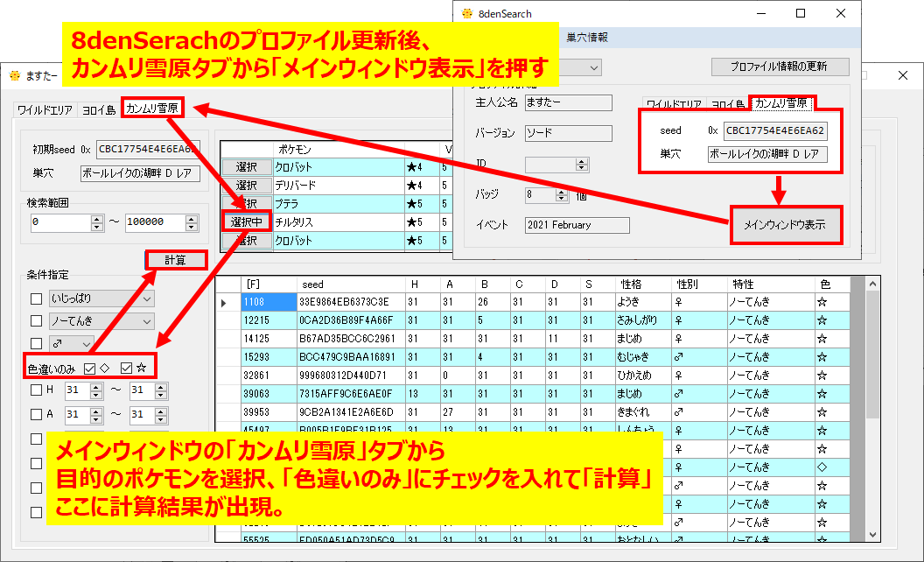Click the 8denSearch seed field
The width and height of the screenshot is (924, 562).
pos(775,131)
